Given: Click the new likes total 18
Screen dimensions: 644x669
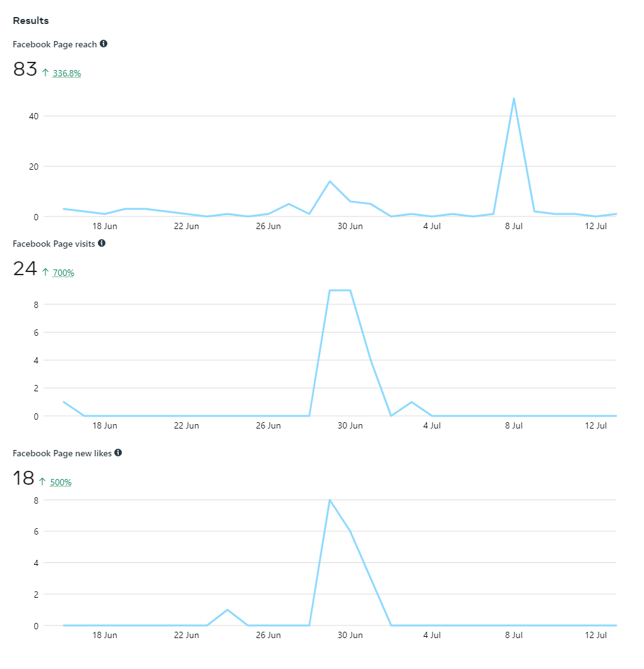Looking at the screenshot, I should click(23, 478).
